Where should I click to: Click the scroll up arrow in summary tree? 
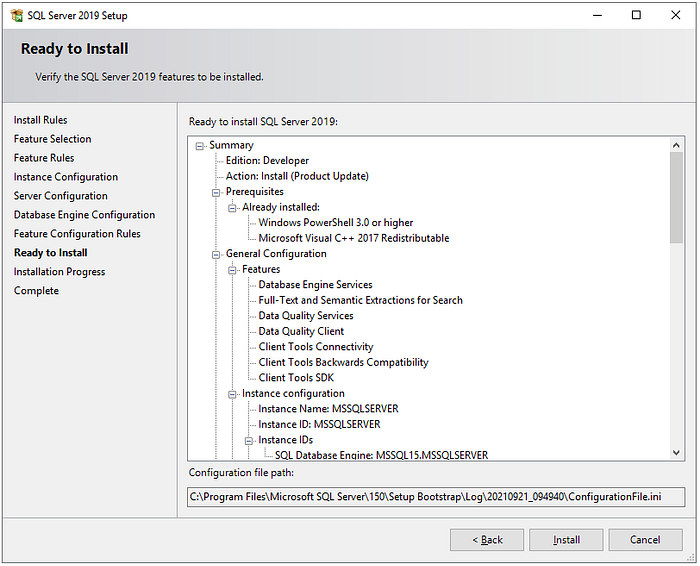[x=676, y=145]
